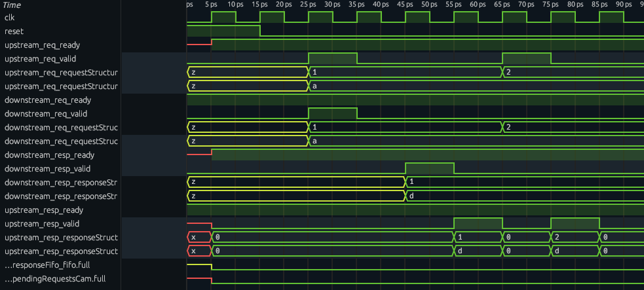Click value 'd' in the downstream_resp_responseStr waveform
This screenshot has width=644, height=290.
point(411,196)
